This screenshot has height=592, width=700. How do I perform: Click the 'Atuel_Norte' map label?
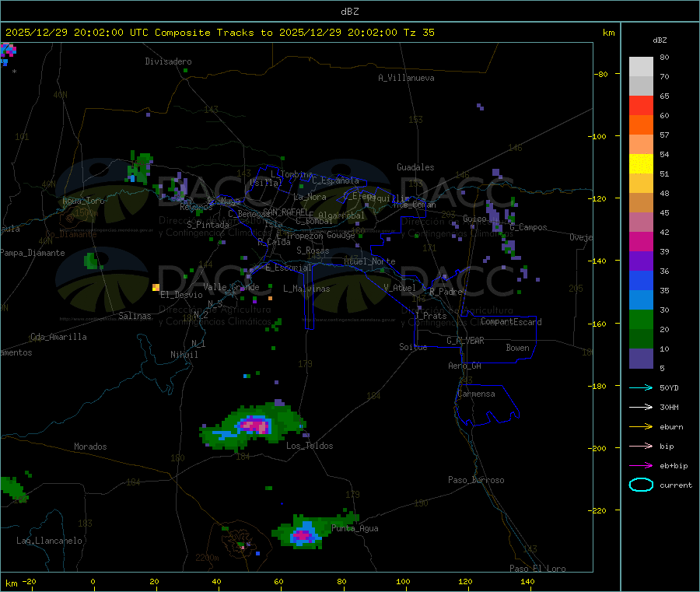coord(369,261)
